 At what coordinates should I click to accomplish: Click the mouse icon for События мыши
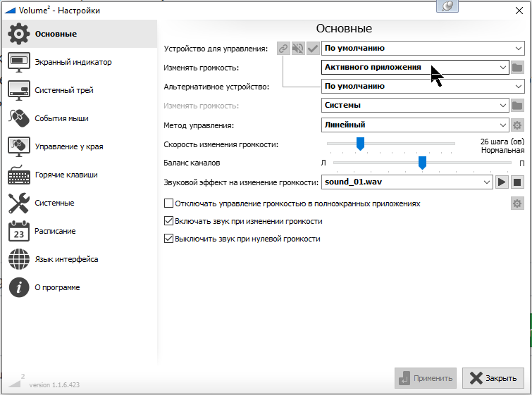[x=18, y=118]
